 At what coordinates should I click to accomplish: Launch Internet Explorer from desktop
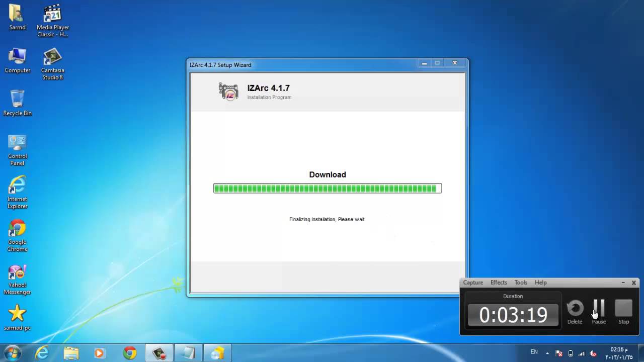17,193
